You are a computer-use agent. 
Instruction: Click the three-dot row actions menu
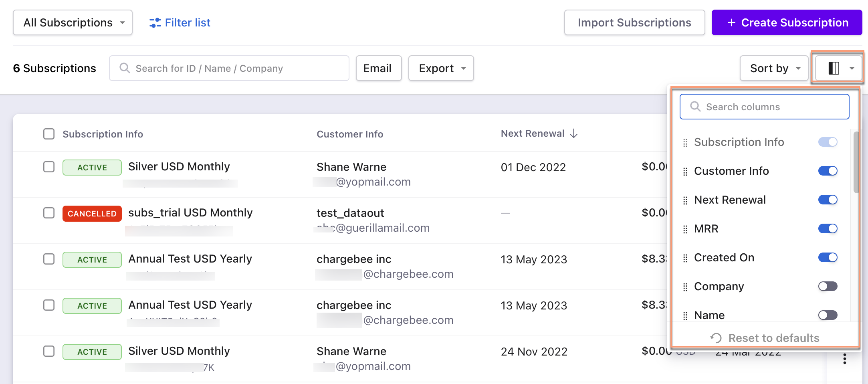pos(844,359)
